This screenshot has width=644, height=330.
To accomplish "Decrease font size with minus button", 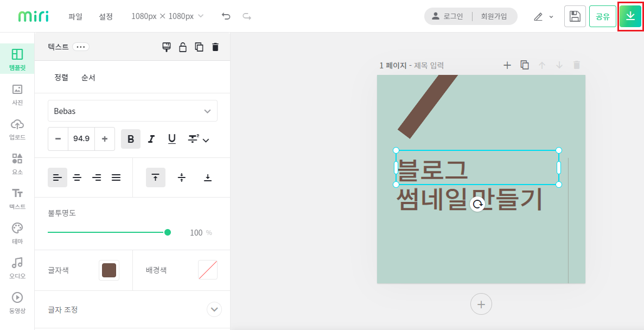I will click(x=58, y=139).
